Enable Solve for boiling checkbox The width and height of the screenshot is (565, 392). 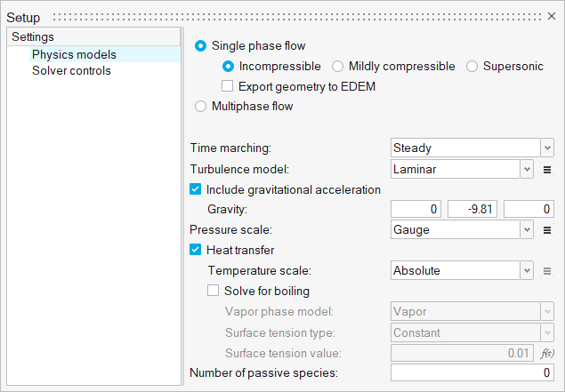coord(214,291)
